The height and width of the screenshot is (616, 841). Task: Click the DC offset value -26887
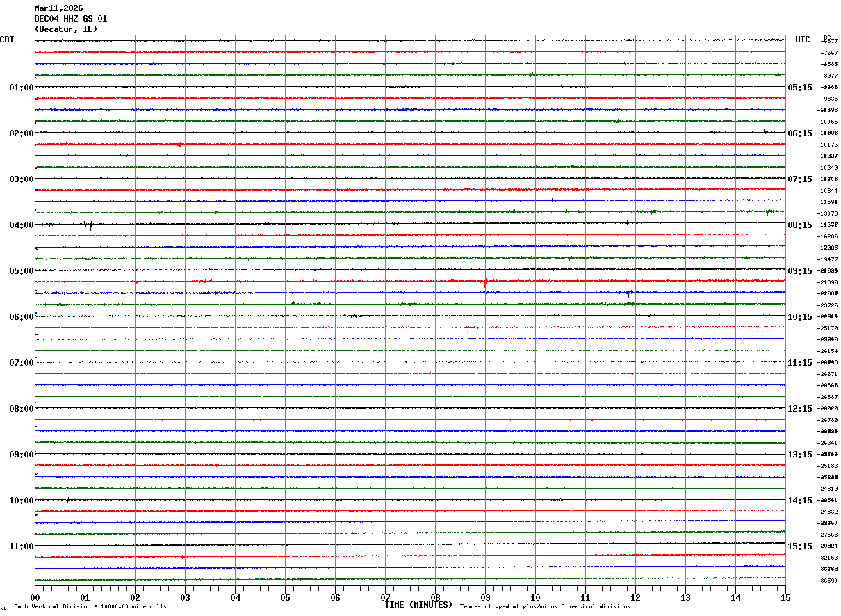828,397
